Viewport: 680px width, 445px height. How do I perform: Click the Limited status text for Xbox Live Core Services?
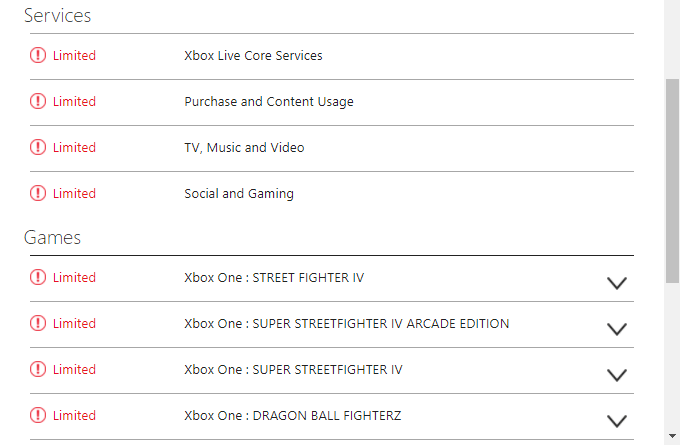tap(74, 56)
